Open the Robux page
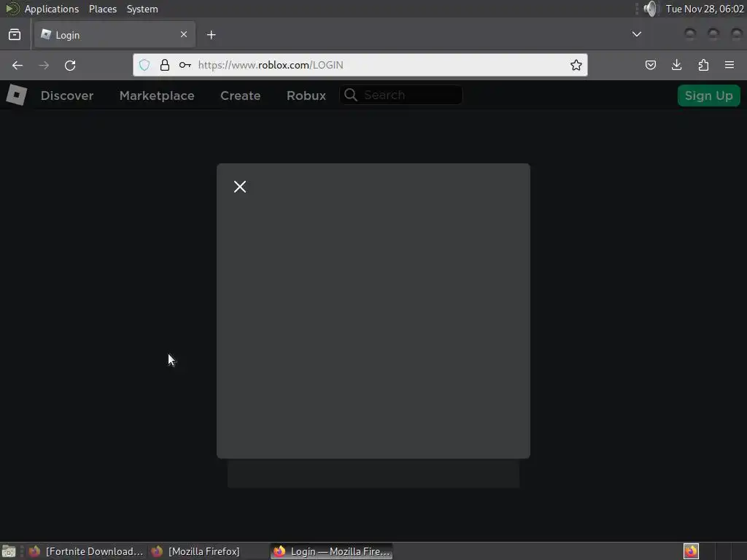 [x=306, y=96]
